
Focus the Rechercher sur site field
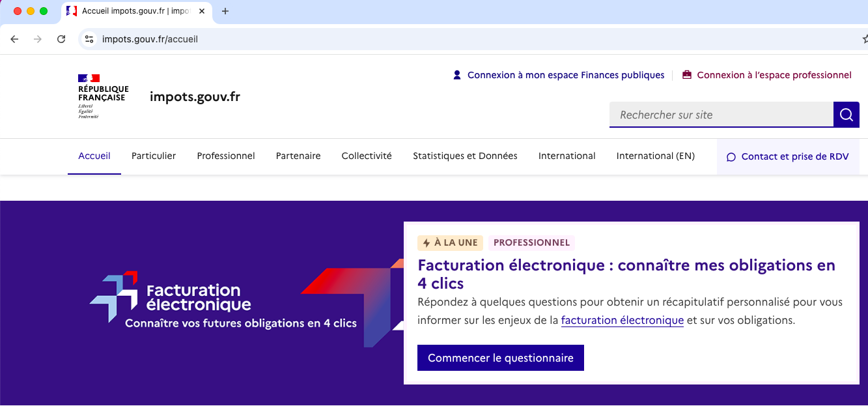pos(721,115)
